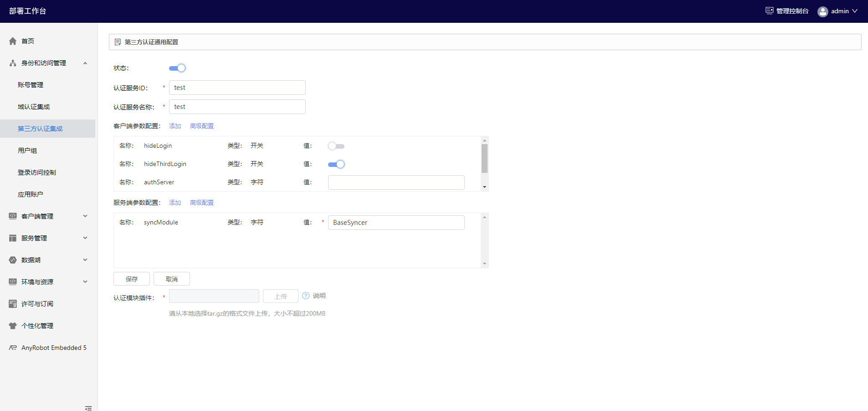Viewport: 868px width, 411px height.
Task: Click the hideThirdLogin parameter name
Action: pyautogui.click(x=165, y=164)
